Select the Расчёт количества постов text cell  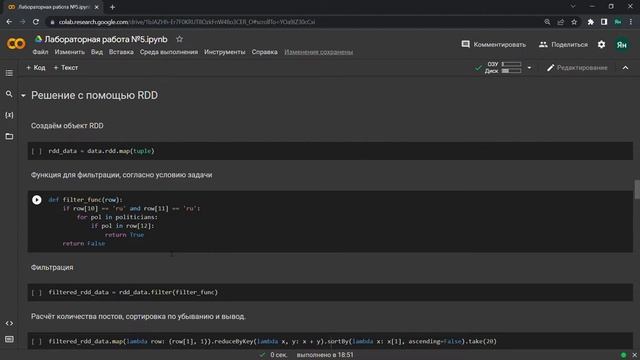point(138,316)
